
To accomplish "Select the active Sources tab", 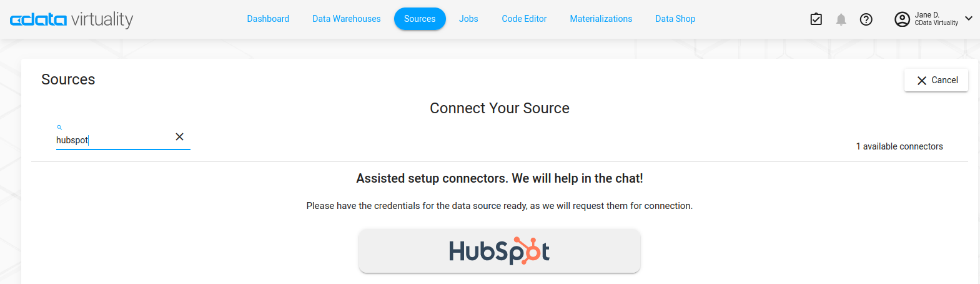I will pyautogui.click(x=420, y=19).
